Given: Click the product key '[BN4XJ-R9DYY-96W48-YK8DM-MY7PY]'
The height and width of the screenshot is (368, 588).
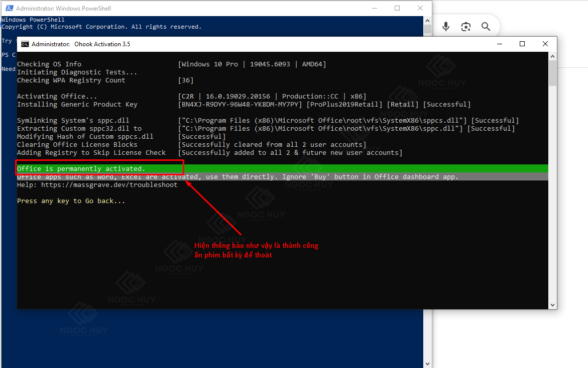Looking at the screenshot, I should click(240, 105).
